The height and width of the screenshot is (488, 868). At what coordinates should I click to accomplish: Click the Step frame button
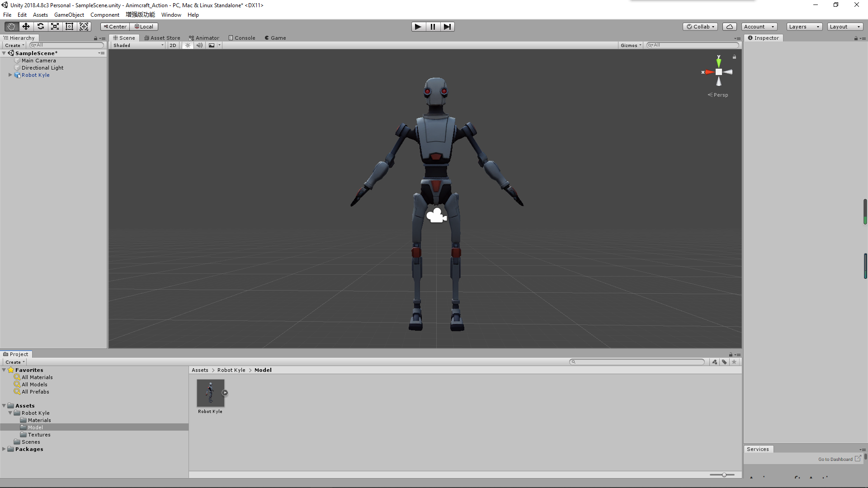point(447,27)
